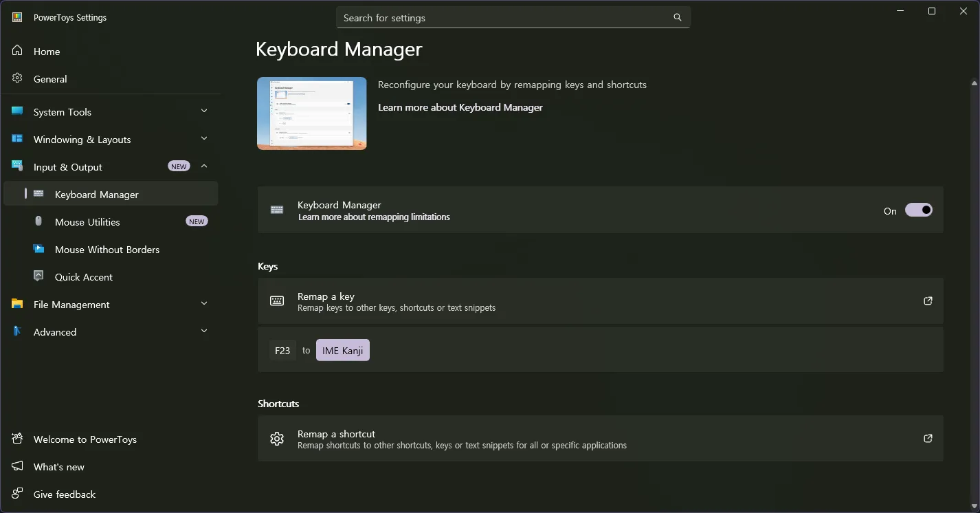Open Learn more about Keyboard Manager link
980x513 pixels.
coord(460,107)
